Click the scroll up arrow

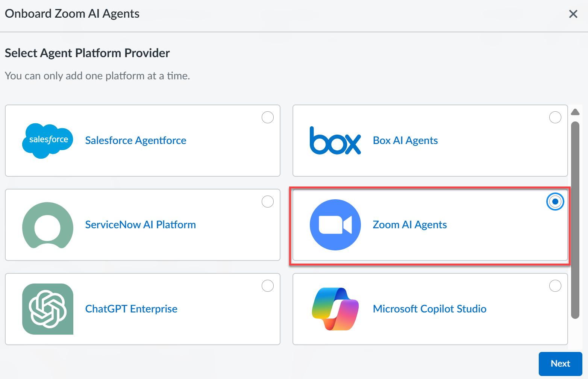pyautogui.click(x=575, y=112)
